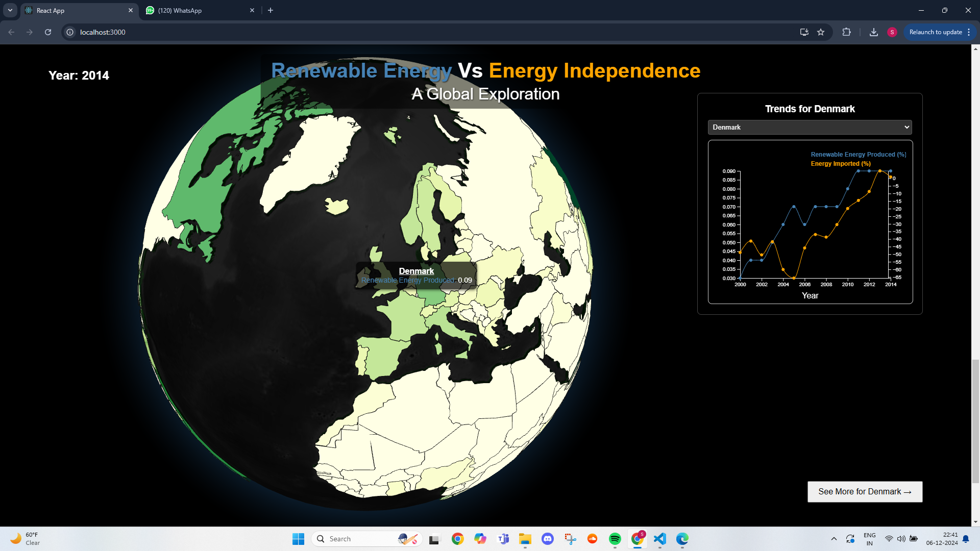
Task: Open Spotify from the taskbar
Action: (615, 539)
